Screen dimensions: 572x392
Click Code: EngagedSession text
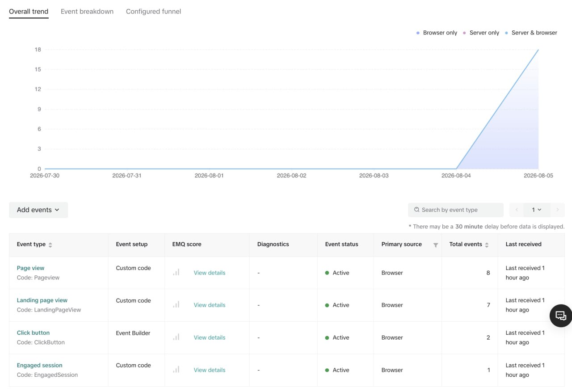coord(47,375)
